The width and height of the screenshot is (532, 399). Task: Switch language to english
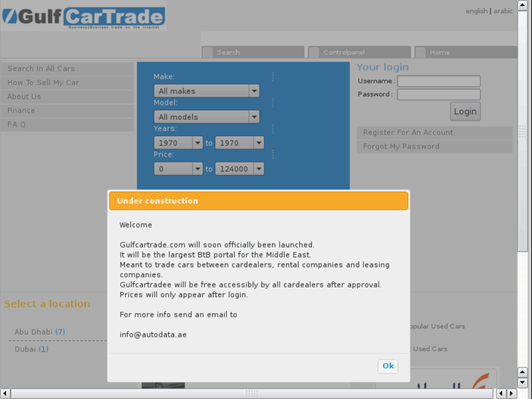tap(476, 11)
